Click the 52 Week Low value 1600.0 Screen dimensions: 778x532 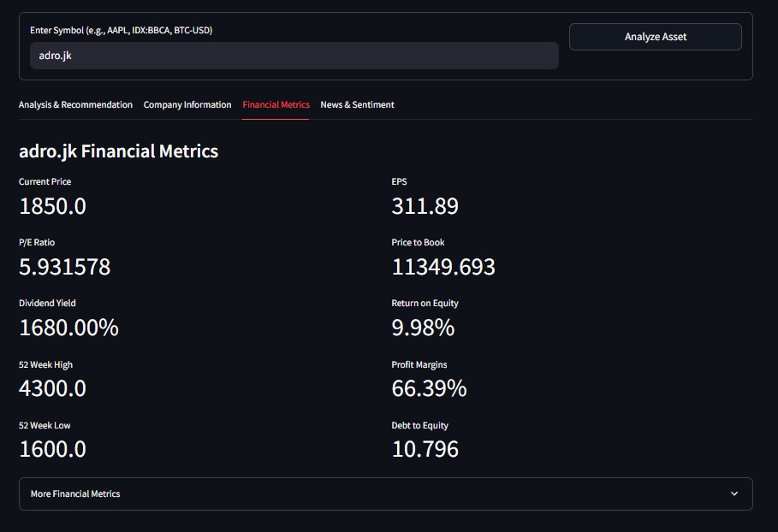[52, 449]
